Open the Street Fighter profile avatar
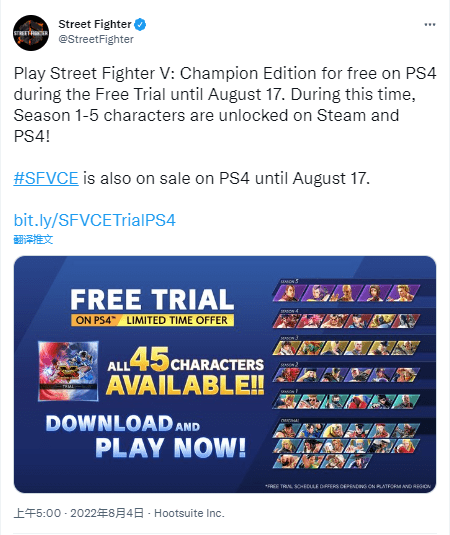Screen dimensions: 450x535 (x=31, y=33)
